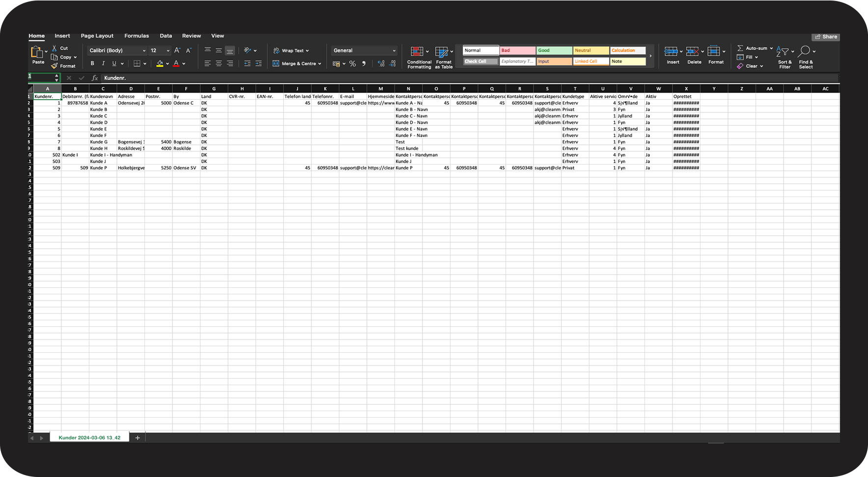Select the Kunder 2024-03-06 13_42 sheet tab
The image size is (868, 477).
tap(89, 438)
